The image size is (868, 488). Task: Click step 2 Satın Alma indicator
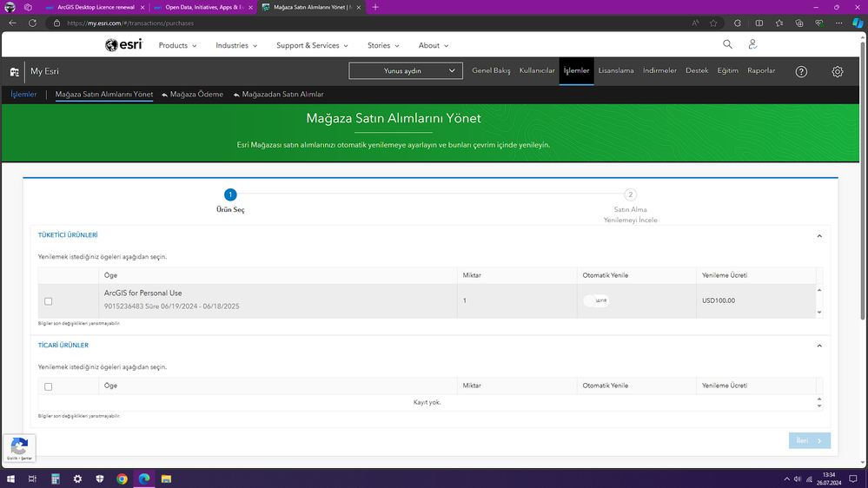(x=630, y=195)
